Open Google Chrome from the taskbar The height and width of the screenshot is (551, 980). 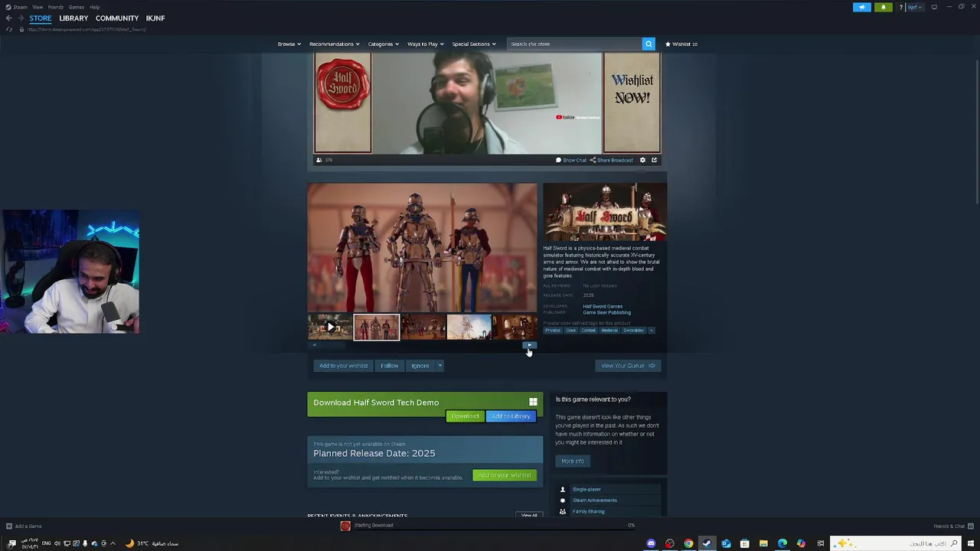click(x=688, y=543)
